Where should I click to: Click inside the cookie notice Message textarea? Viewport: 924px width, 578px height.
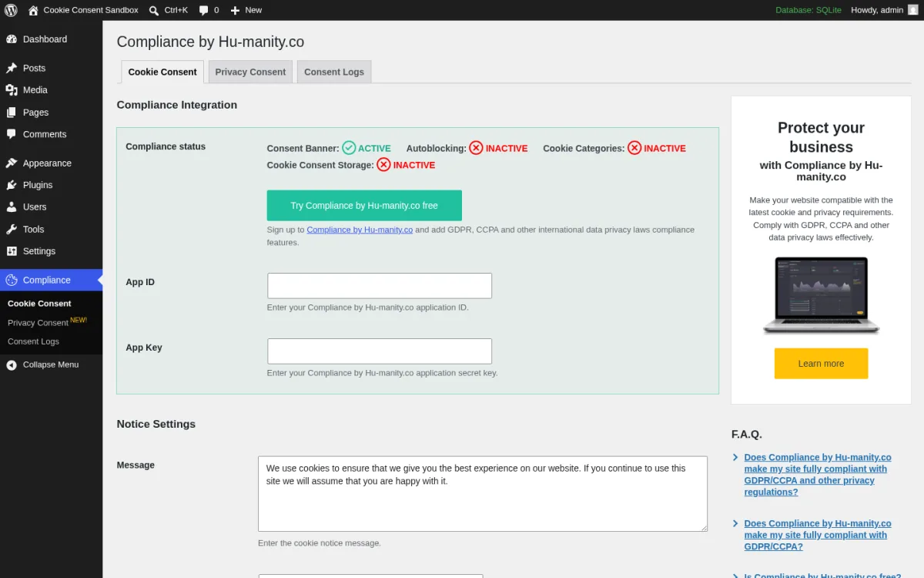pyautogui.click(x=483, y=494)
